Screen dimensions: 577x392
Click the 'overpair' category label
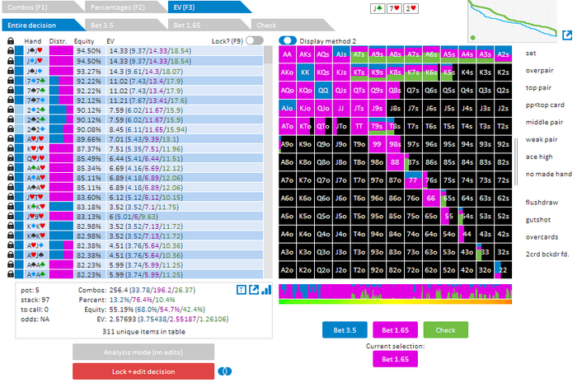539,70
